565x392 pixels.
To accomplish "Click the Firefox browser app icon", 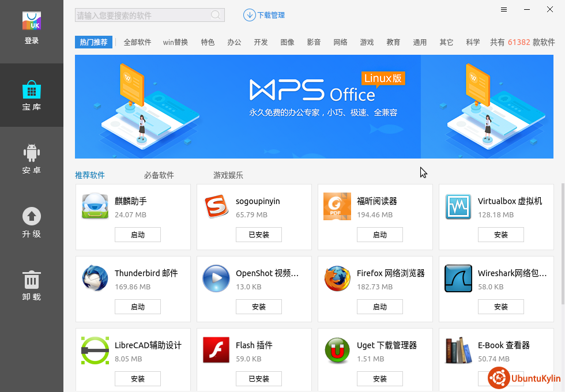I will click(x=337, y=279).
